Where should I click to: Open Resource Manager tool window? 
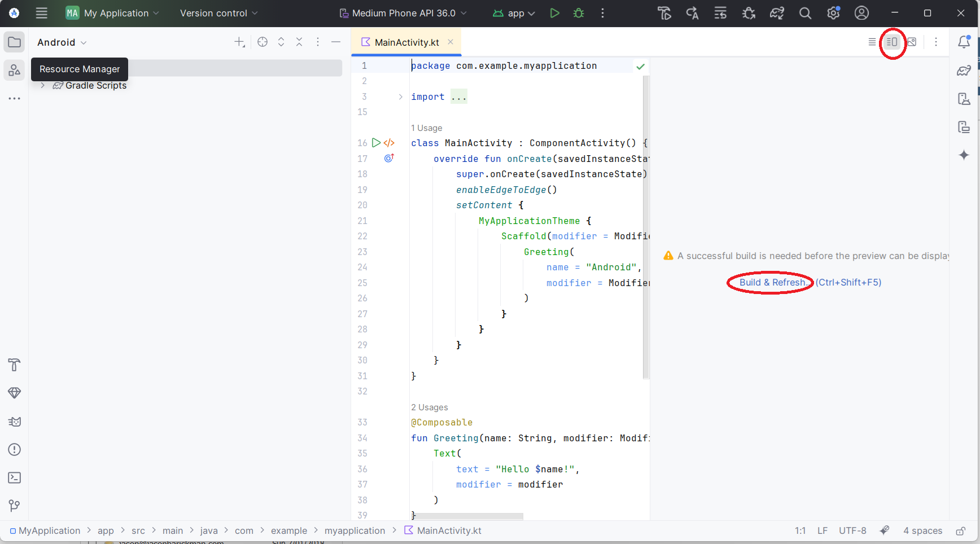tap(14, 71)
